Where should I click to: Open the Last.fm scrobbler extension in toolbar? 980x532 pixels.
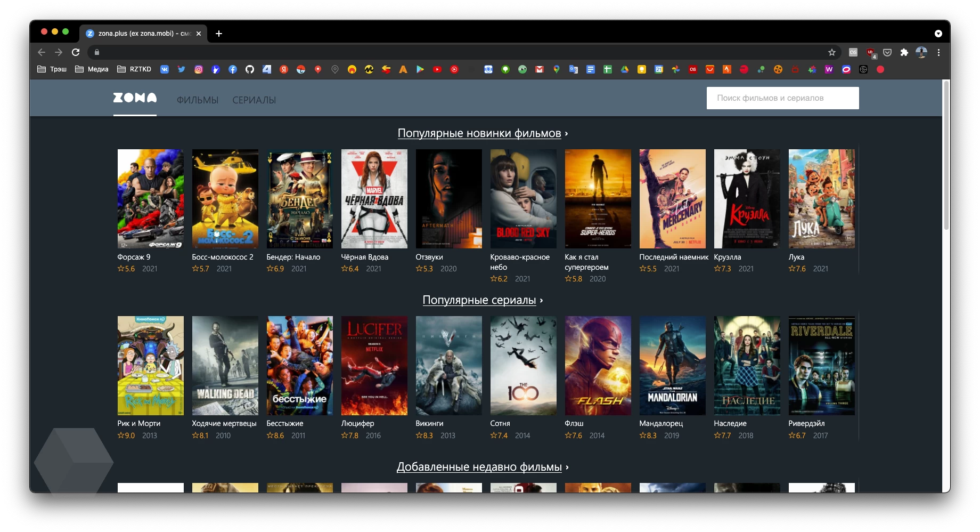pyautogui.click(x=853, y=52)
